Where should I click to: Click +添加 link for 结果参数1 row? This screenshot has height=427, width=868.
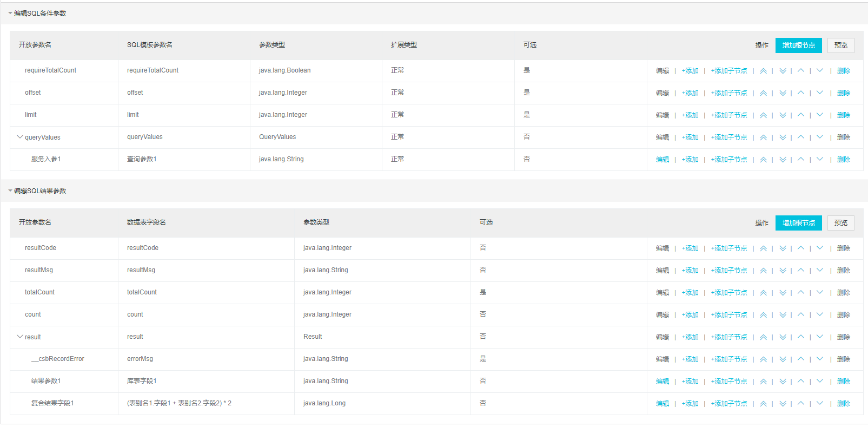pyautogui.click(x=690, y=382)
